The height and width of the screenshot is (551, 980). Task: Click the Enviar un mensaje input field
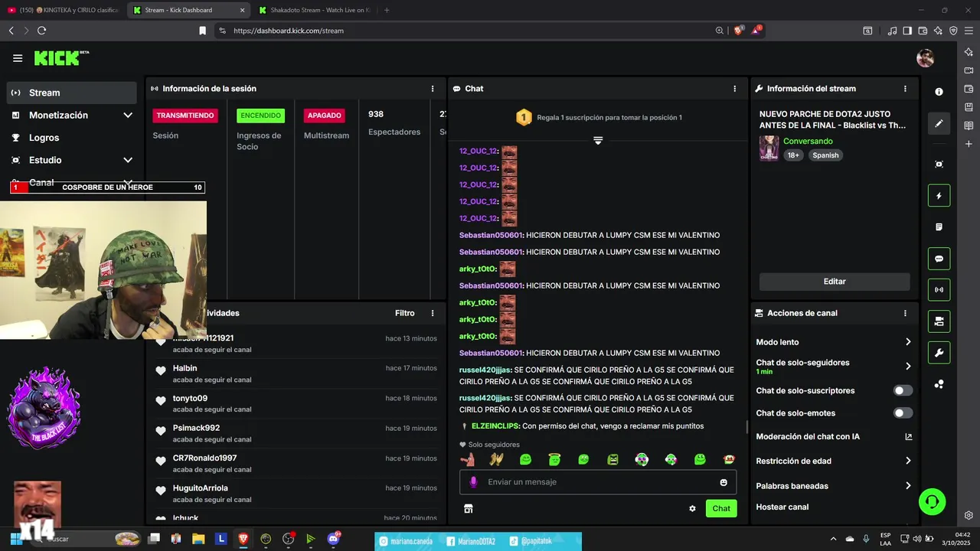pos(598,482)
